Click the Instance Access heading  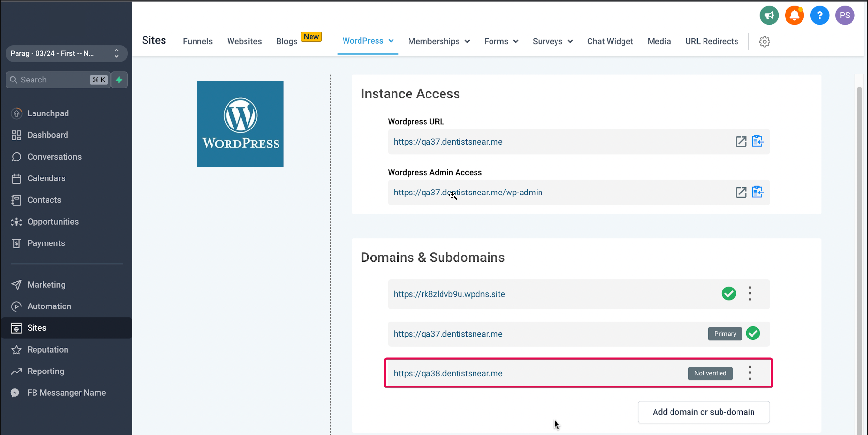[x=410, y=94]
